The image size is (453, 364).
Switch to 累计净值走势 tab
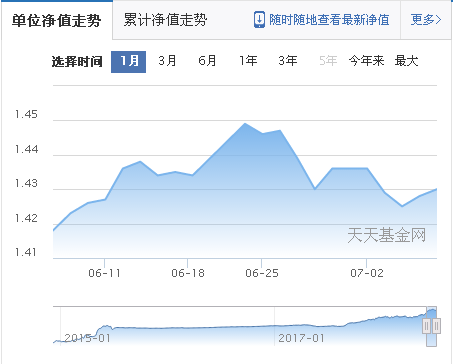pos(165,20)
